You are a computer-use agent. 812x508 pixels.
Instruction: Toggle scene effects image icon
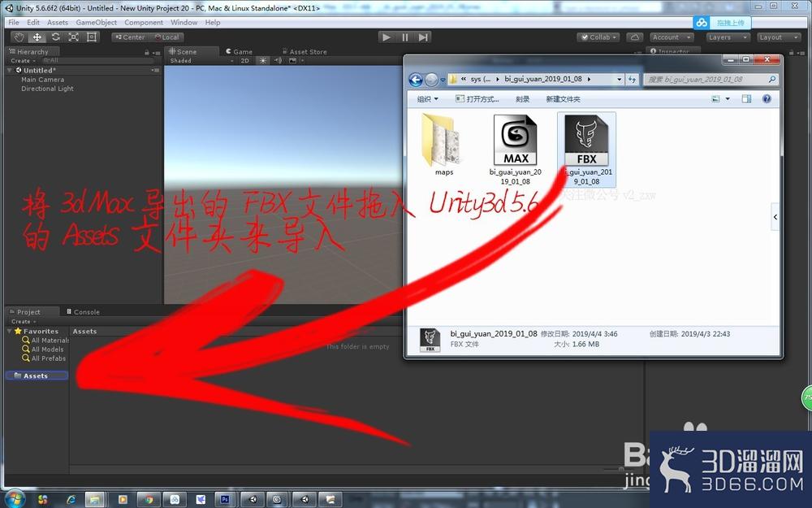292,61
